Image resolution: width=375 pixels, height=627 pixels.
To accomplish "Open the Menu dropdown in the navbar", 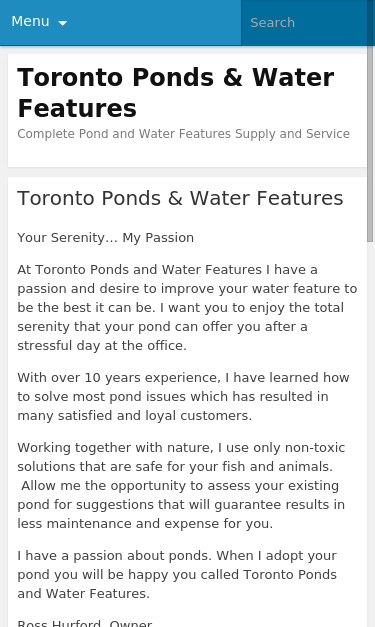I will click(39, 22).
